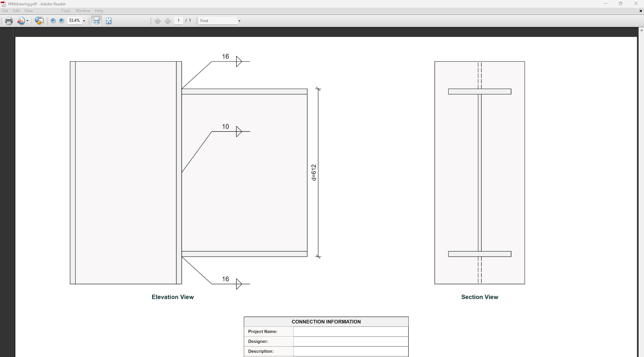This screenshot has width=644, height=357.
Task: Click the convert to online PDF icon
Action: coord(39,20)
